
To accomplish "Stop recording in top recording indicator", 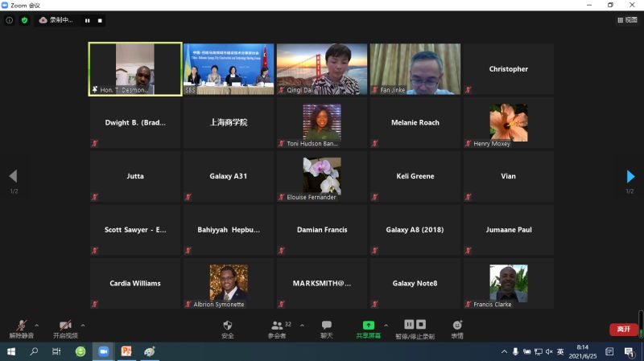I will point(100,20).
